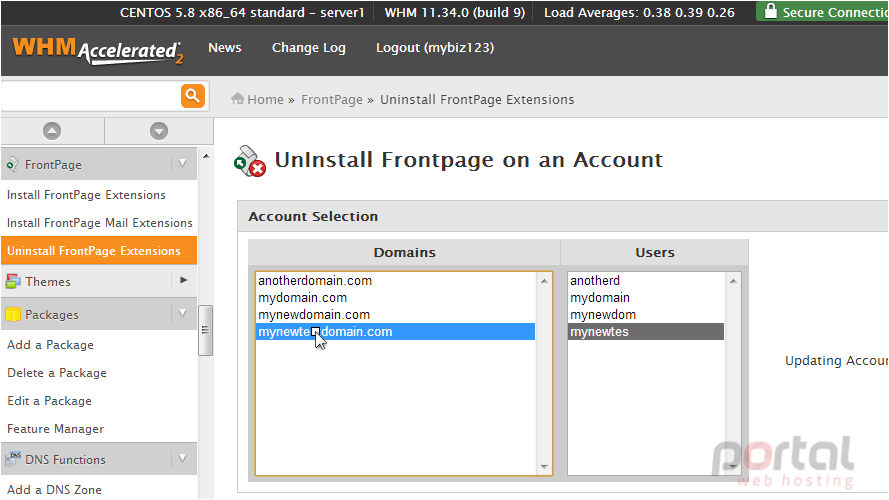Click the Home breadcrumb link

pos(265,99)
